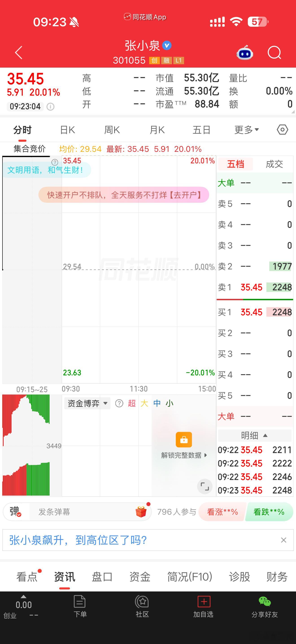The image size is (296, 644).
Task: Open the 资讯 tab
Action: pyautogui.click(x=64, y=577)
